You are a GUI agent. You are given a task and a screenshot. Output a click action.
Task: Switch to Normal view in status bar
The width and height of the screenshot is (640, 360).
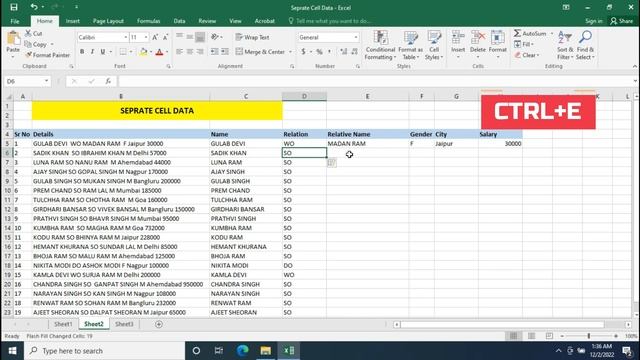pos(513,336)
